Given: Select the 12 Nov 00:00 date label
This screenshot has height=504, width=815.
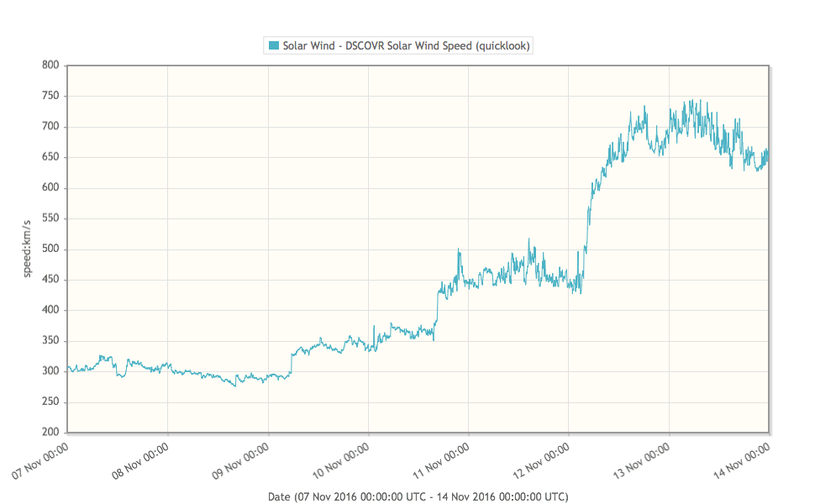Looking at the screenshot, I should (544, 459).
